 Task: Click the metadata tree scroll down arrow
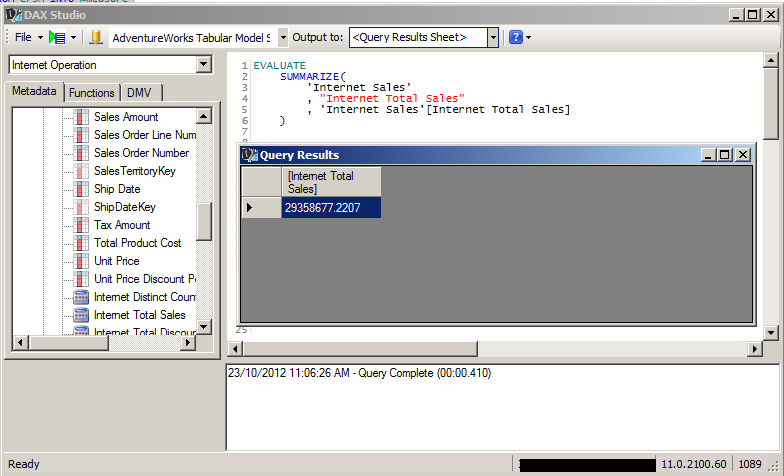(x=204, y=327)
